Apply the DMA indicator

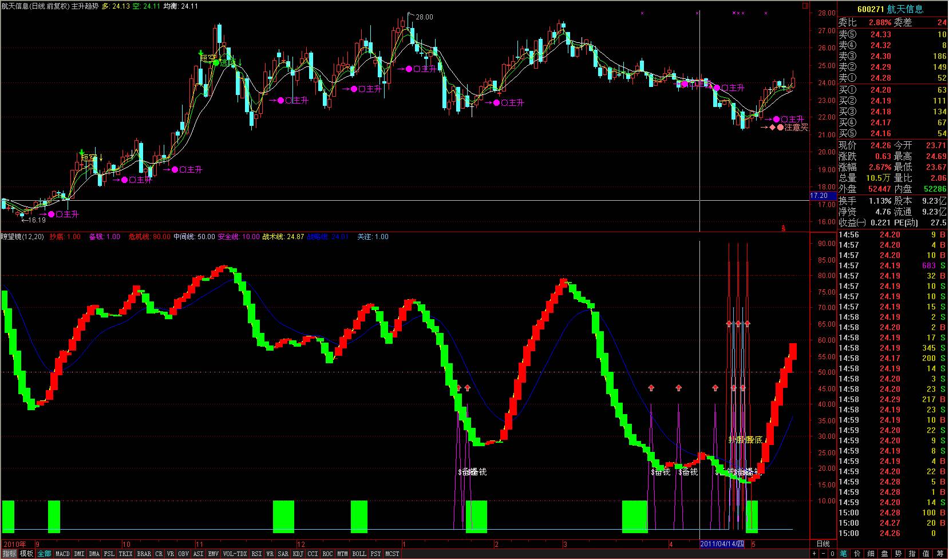click(x=94, y=554)
